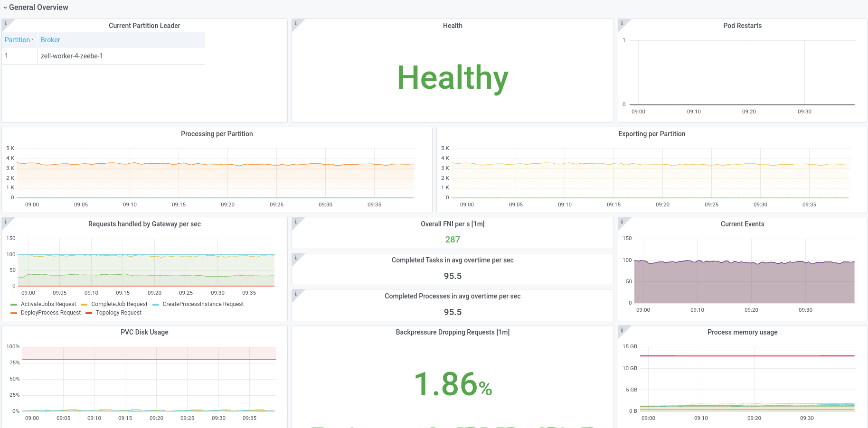Click the 1.86% backpressure value
The width and height of the screenshot is (868, 428).
pyautogui.click(x=453, y=384)
